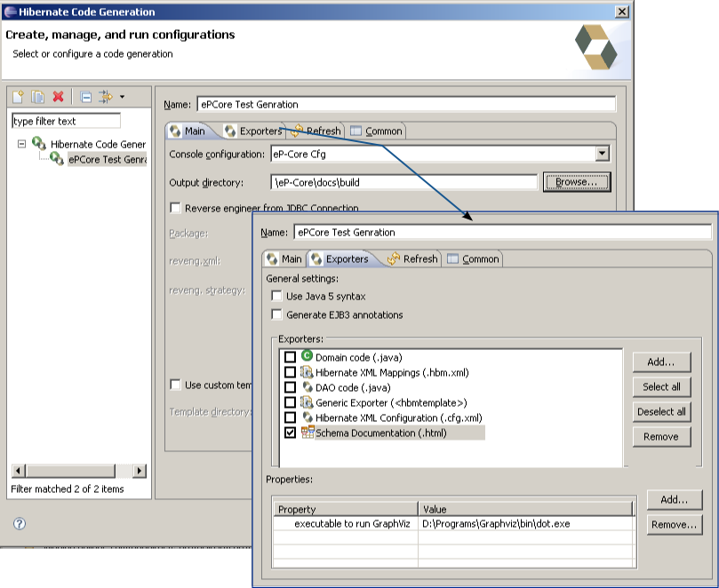Click Deselect all exporters button
The height and width of the screenshot is (588, 719).
661,411
